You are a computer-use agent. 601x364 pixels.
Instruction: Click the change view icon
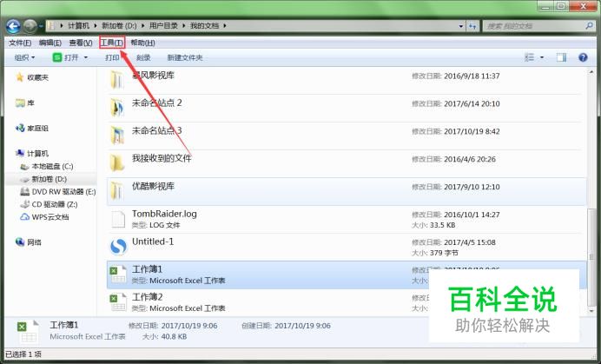(x=529, y=57)
